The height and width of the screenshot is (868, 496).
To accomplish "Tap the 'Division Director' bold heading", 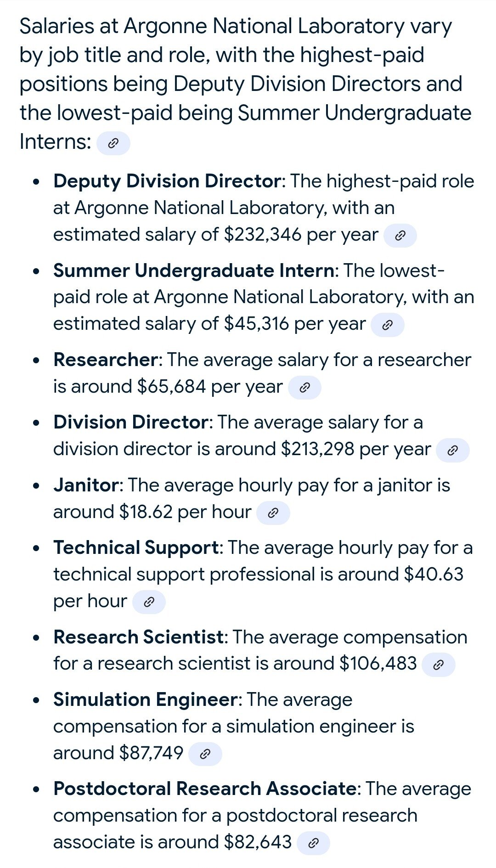I will click(x=131, y=423).
